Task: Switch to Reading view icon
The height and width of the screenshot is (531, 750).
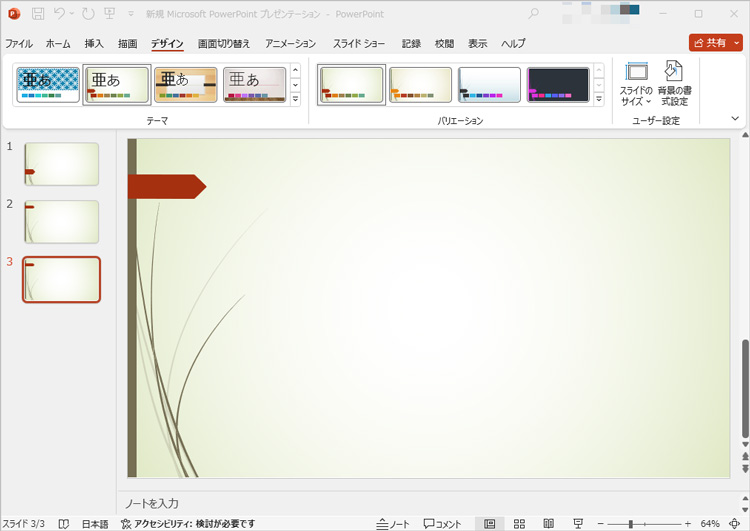Action: pos(549,524)
